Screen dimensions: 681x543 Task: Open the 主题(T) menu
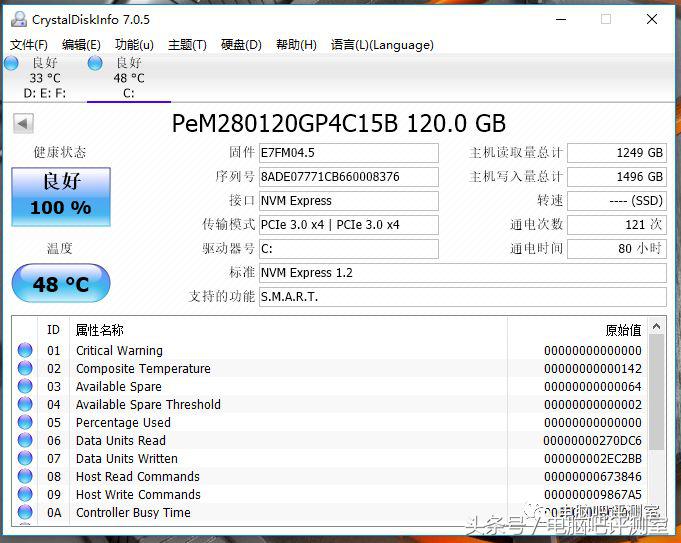pos(187,45)
